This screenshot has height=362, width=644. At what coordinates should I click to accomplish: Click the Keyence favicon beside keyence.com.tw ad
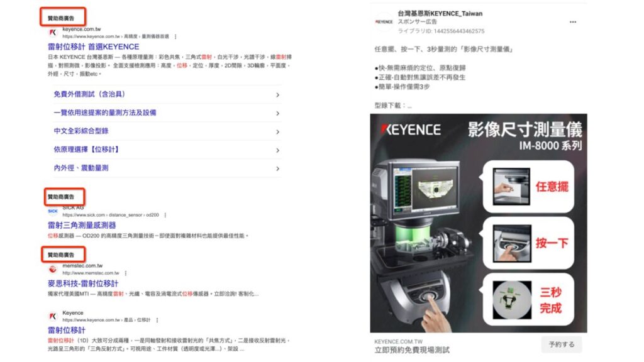(53, 33)
